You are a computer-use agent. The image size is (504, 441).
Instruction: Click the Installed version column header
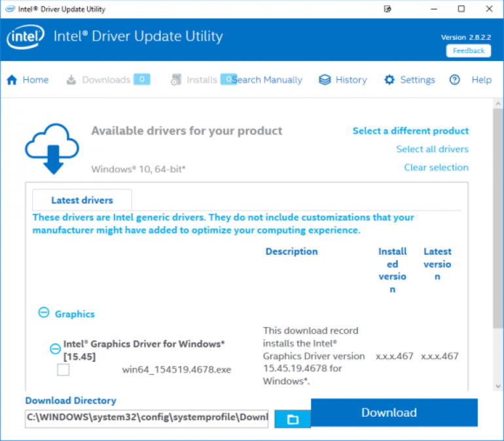tap(392, 270)
